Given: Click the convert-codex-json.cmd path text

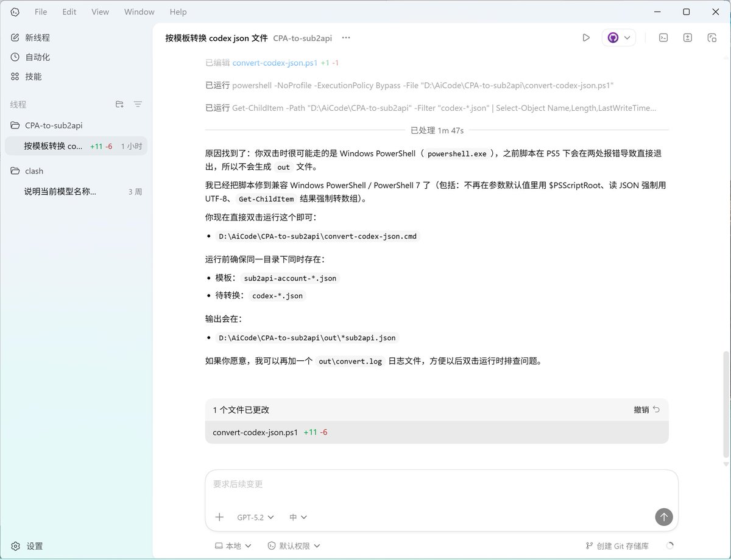Looking at the screenshot, I should 317,236.
